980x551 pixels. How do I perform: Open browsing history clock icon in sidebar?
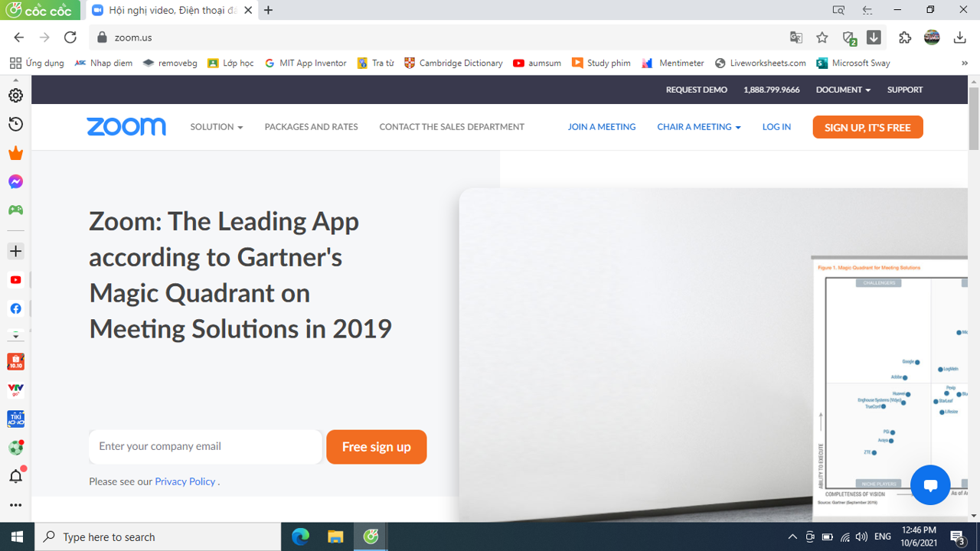(x=15, y=124)
